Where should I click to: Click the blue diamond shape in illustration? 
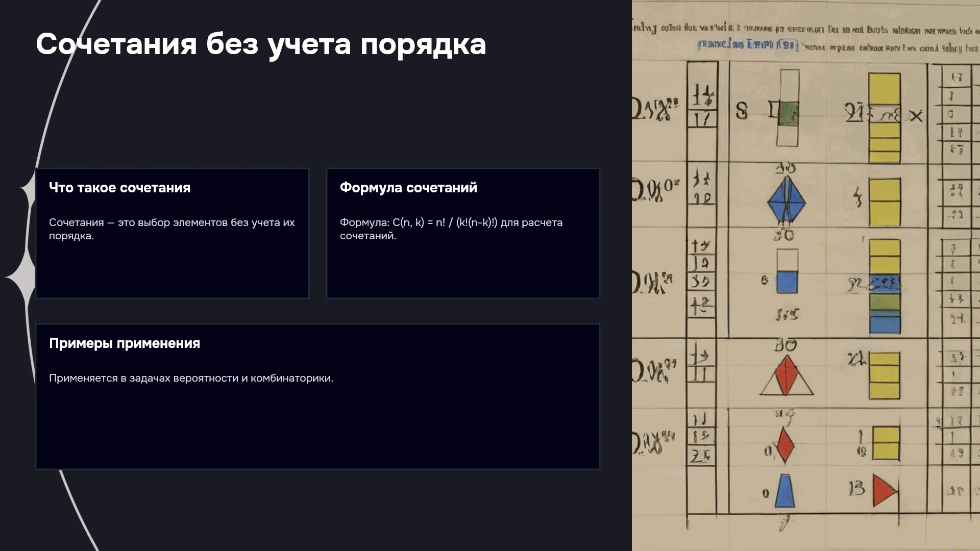(787, 199)
